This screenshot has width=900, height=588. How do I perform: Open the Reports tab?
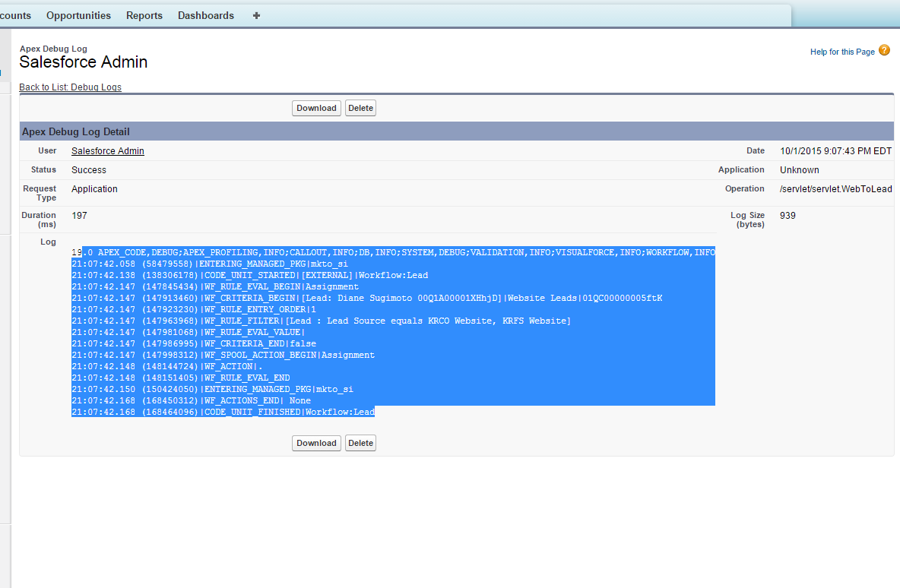144,15
